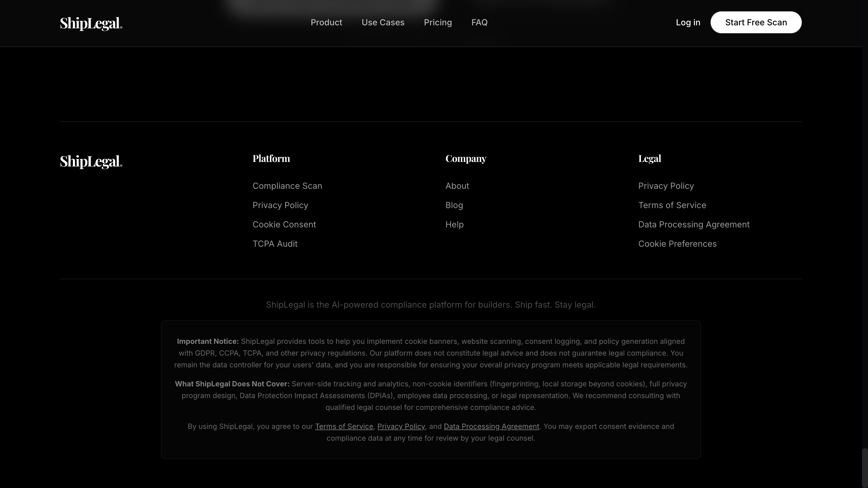The height and width of the screenshot is (488, 868).
Task: Open the About page link
Action: pos(457,186)
